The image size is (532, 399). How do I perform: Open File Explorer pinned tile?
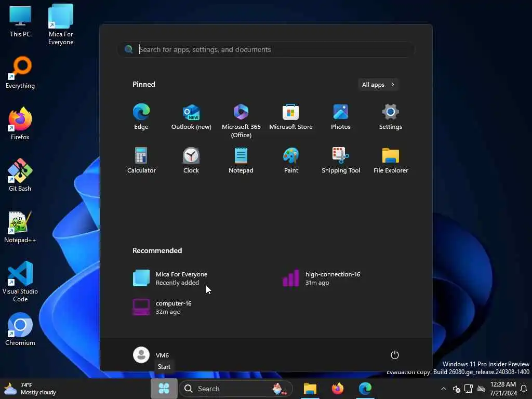click(391, 161)
